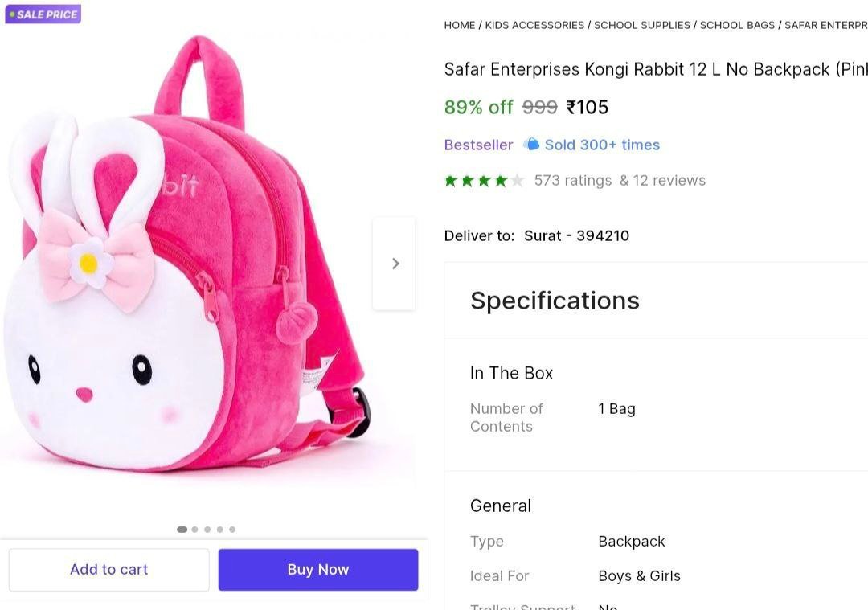Go to HOME in breadcrumb
This screenshot has height=610, width=868.
(x=460, y=25)
